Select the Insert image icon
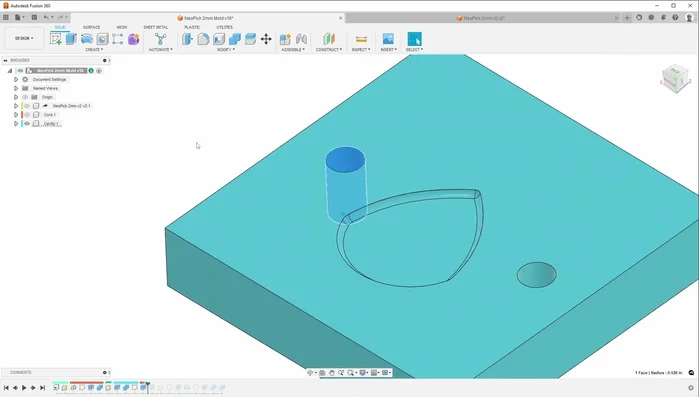699x397 pixels. click(x=388, y=39)
